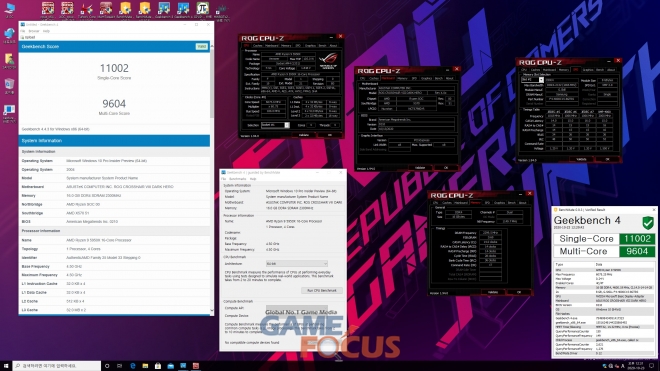The height and width of the screenshot is (371, 660).
Task: Click the Microsoft Edge taskbar icon
Action: tap(133, 366)
